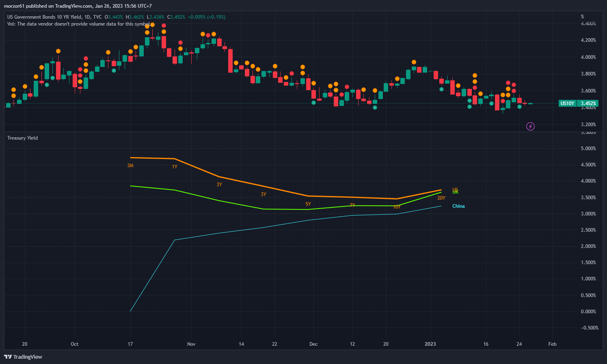The image size is (607, 364).
Task: Click the 1.000% yield axis label
Action: pos(588,279)
